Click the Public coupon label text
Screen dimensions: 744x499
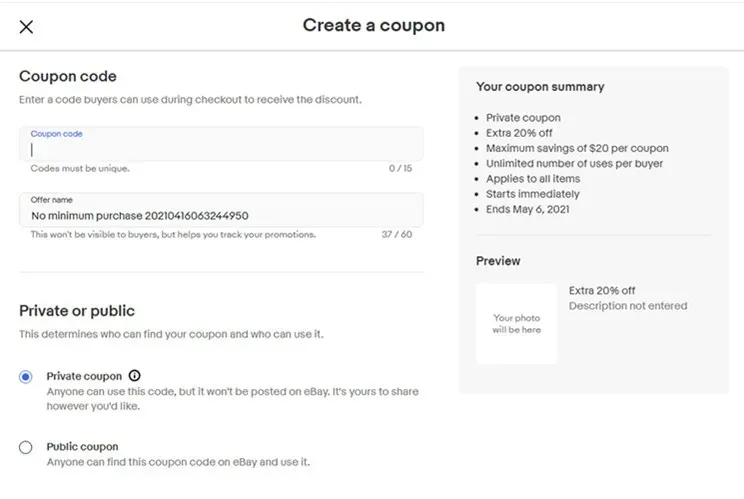click(83, 447)
